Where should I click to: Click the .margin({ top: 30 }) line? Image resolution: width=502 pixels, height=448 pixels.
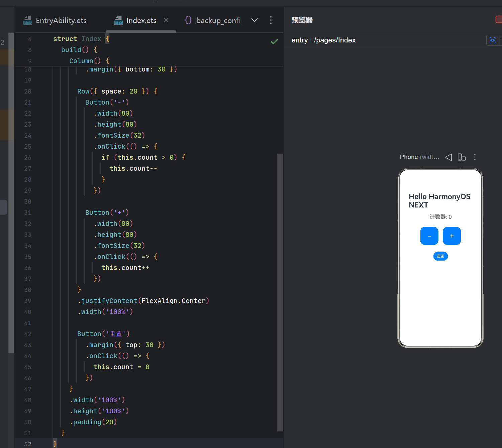click(125, 345)
